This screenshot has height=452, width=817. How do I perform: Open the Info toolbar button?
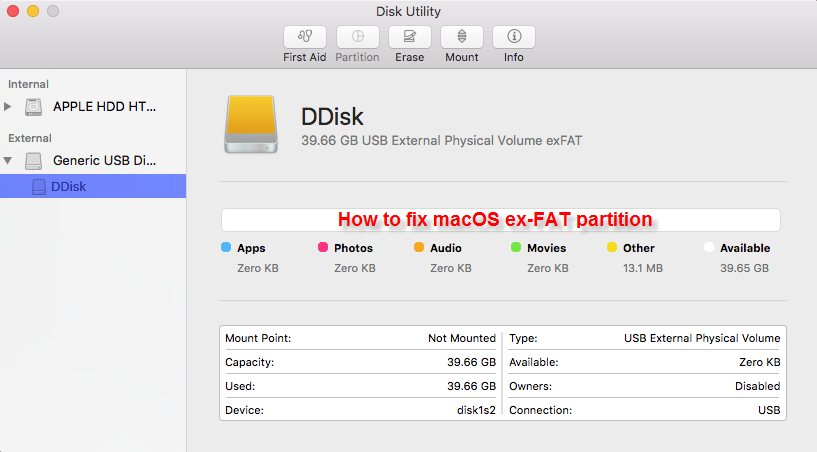514,36
